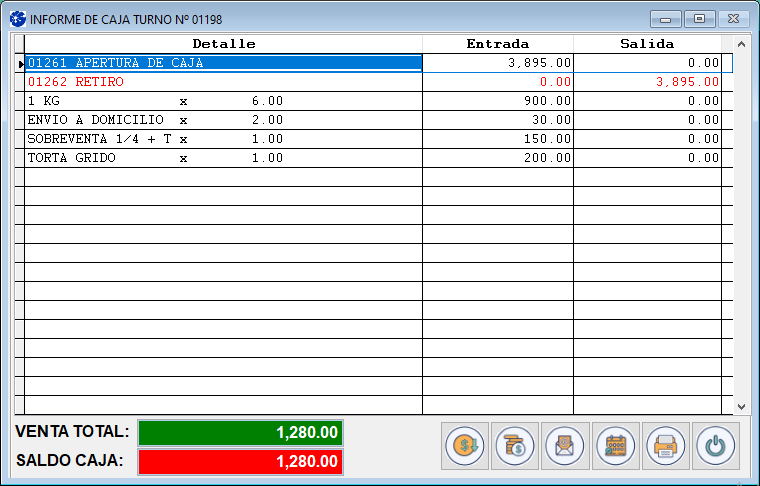
Task: Click the red SALDO CAJA amount field
Action: point(240,462)
